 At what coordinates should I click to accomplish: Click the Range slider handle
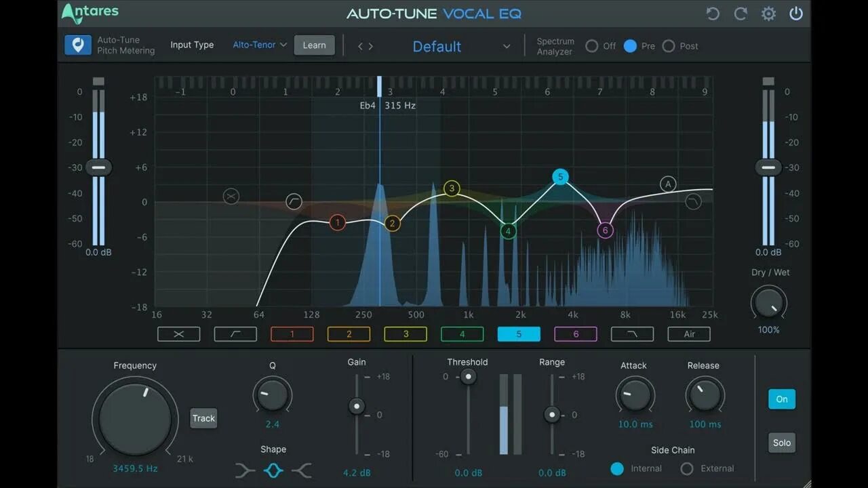[x=552, y=414]
